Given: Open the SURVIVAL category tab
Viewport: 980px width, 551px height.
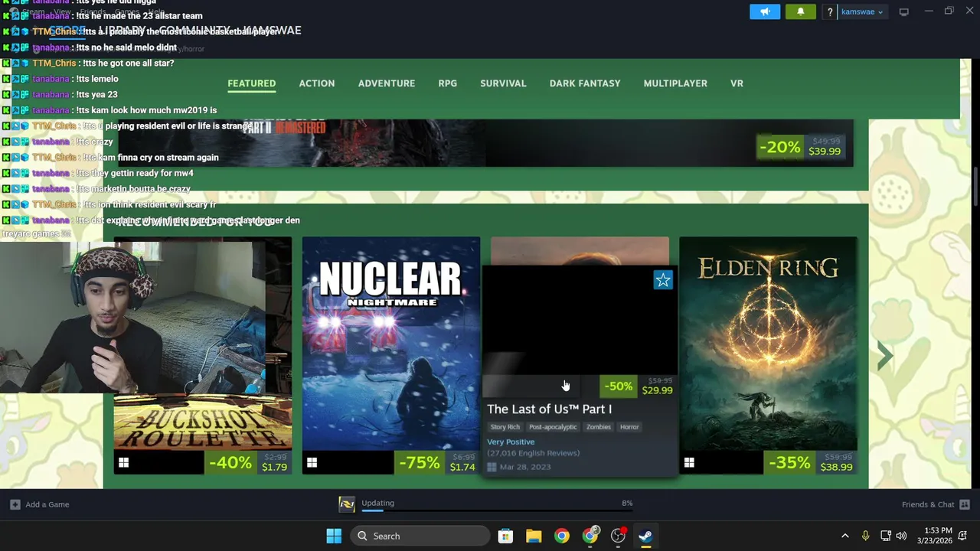Looking at the screenshot, I should point(503,83).
